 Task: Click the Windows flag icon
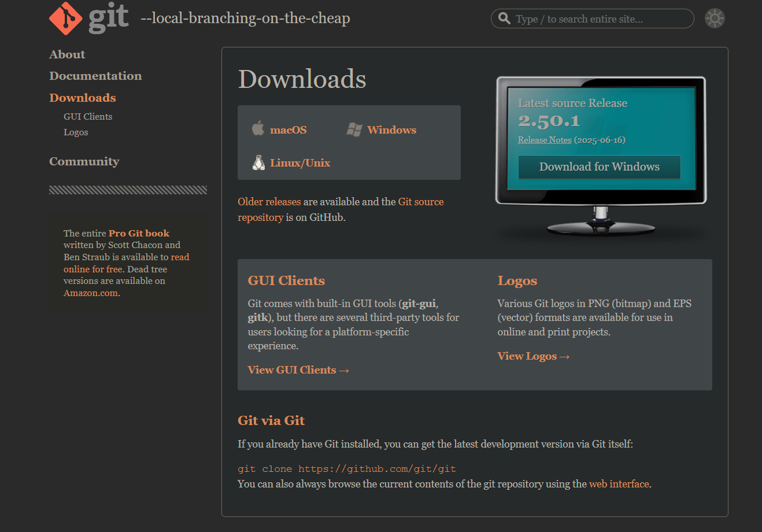coord(354,130)
